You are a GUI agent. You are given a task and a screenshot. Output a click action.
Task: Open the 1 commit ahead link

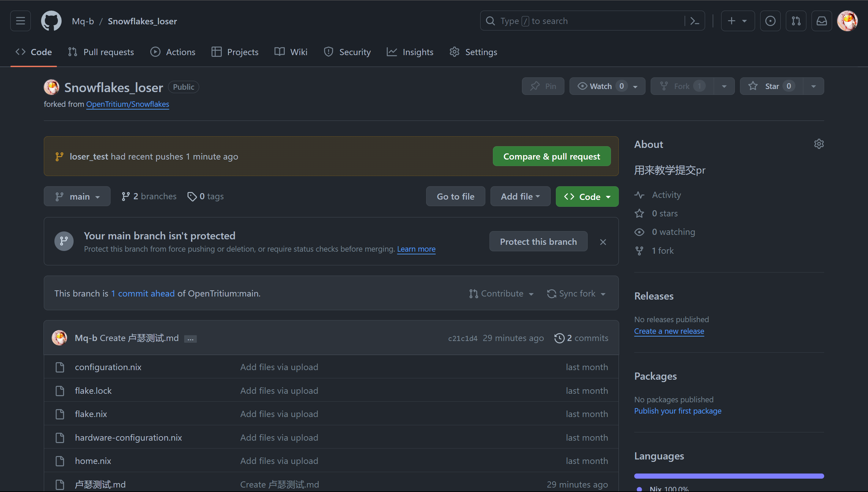143,293
